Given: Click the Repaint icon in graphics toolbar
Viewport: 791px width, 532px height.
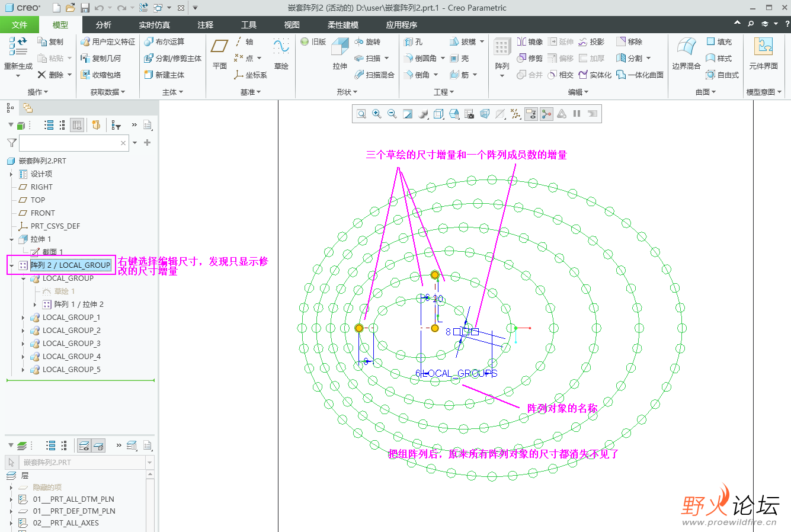Looking at the screenshot, I should pos(407,114).
